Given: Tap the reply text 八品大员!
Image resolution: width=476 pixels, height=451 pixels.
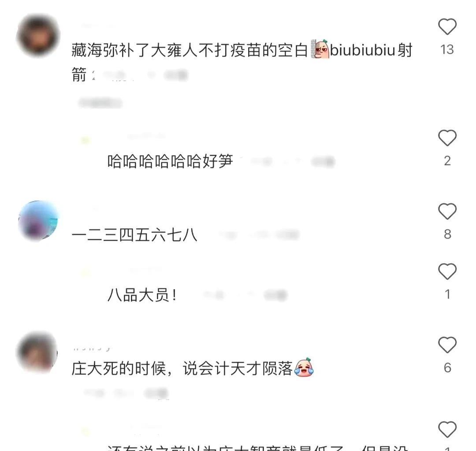Looking at the screenshot, I should point(142,295).
